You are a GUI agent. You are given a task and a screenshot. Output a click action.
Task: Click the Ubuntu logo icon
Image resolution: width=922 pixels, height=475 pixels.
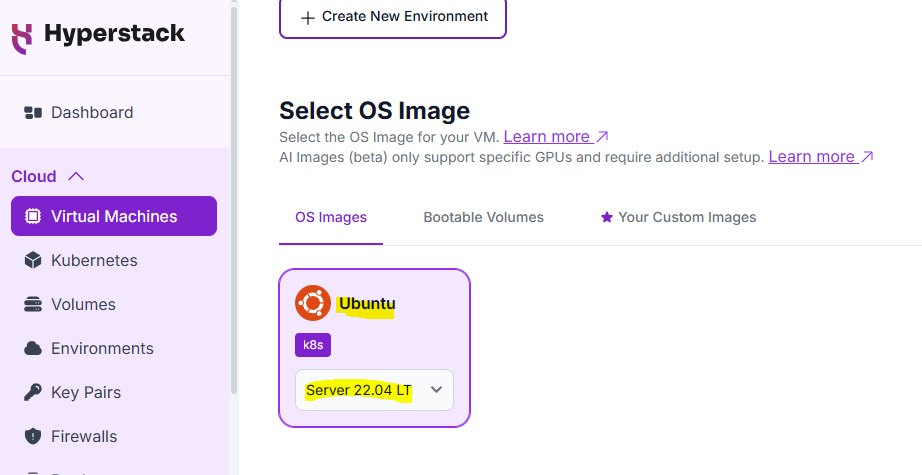(312, 304)
